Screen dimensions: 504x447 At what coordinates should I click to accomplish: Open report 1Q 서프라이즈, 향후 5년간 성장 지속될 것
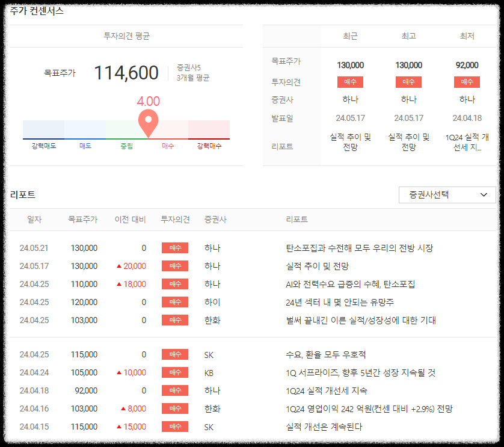coord(361,372)
